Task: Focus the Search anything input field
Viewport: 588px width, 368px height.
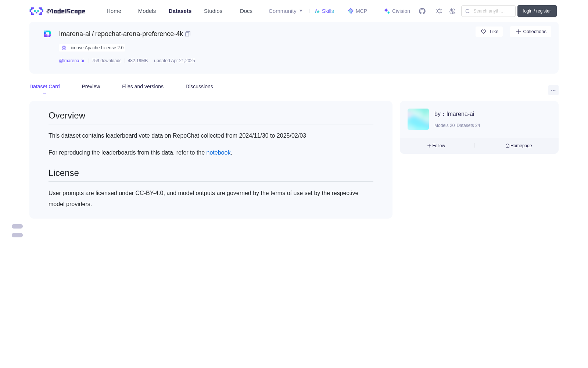Action: (x=488, y=11)
